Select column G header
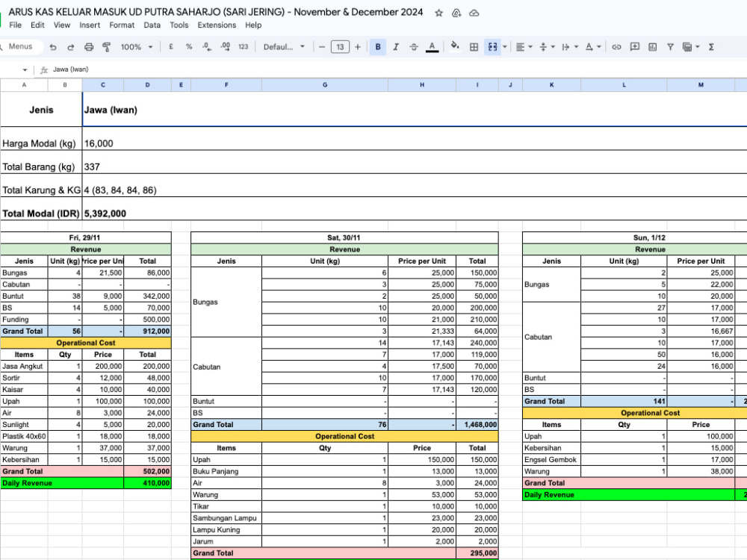This screenshot has height=560, width=747. [325, 85]
